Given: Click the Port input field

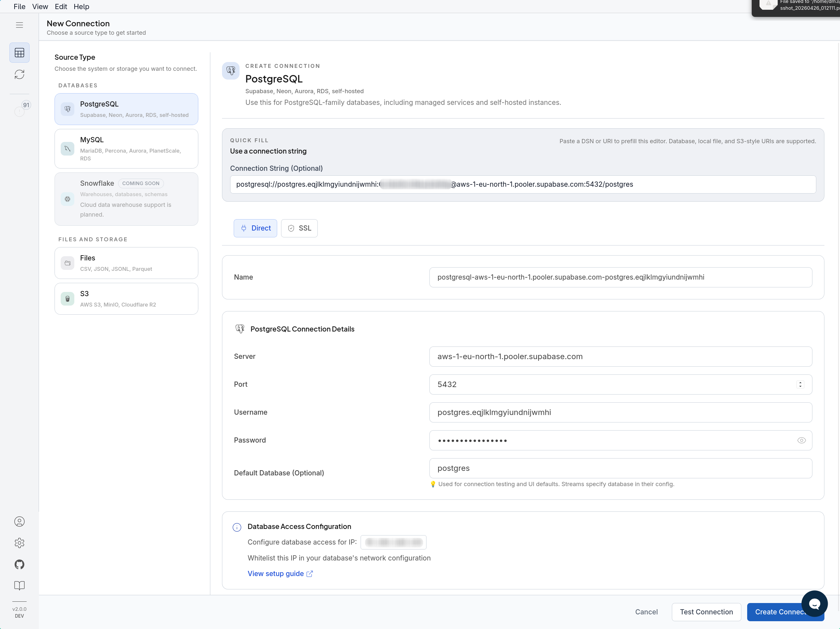Looking at the screenshot, I should pos(621,384).
